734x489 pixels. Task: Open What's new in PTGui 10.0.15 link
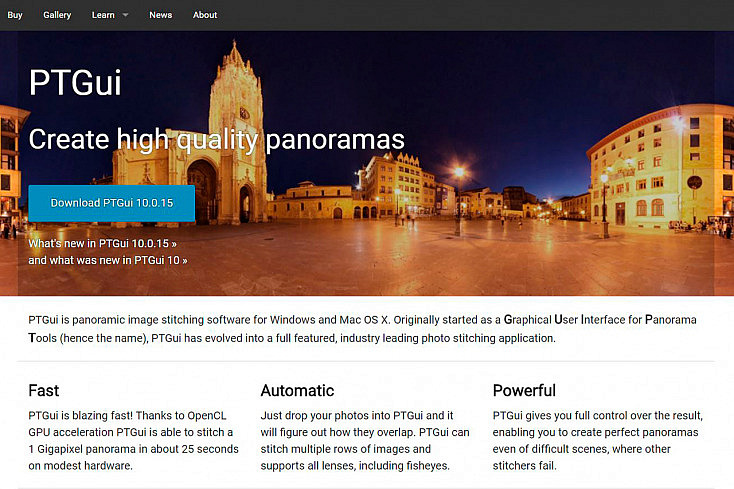click(103, 243)
